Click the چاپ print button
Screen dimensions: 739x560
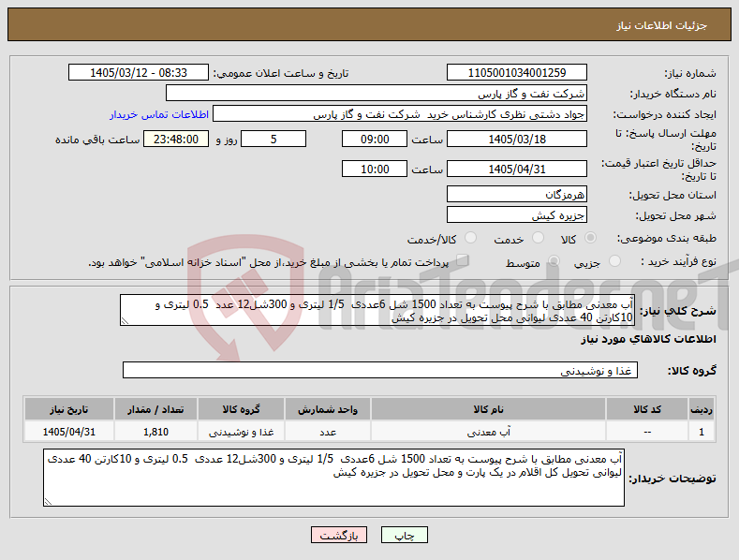tap(405, 536)
